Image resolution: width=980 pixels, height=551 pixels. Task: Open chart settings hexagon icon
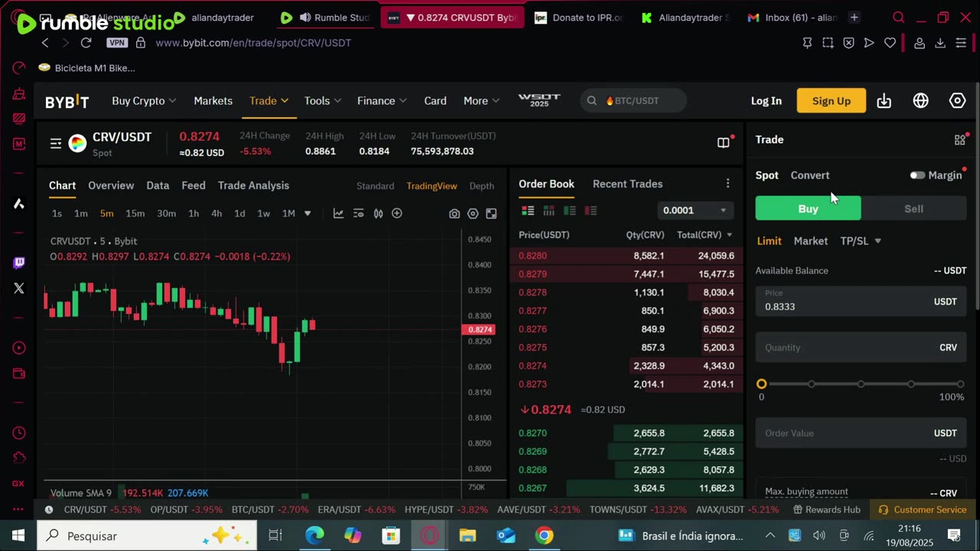pos(473,214)
